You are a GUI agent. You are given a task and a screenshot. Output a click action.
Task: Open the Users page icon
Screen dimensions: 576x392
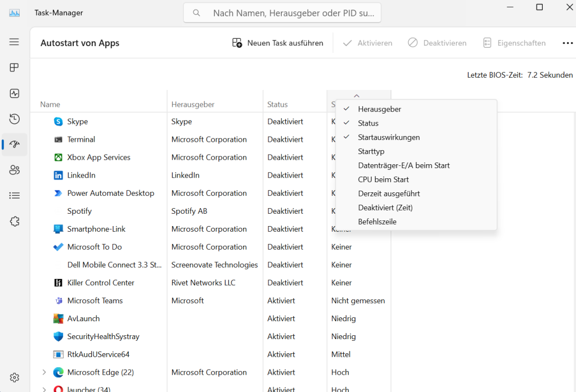tap(14, 170)
